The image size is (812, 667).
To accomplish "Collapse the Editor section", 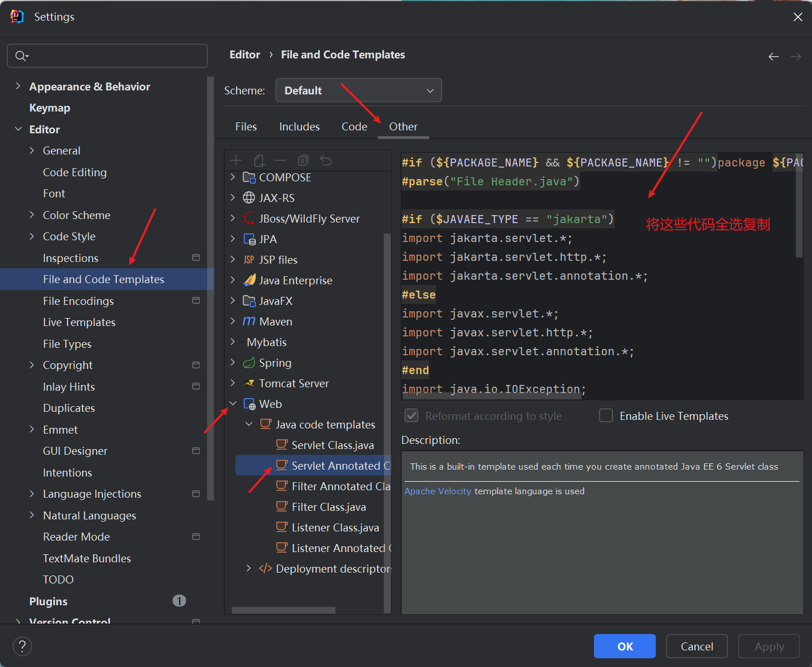I will [x=18, y=129].
